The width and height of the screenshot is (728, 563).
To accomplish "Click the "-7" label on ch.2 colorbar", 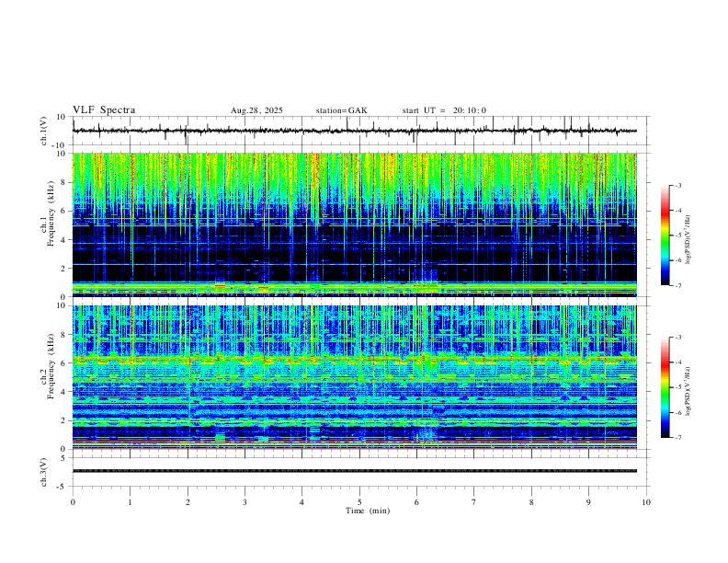I will 678,437.
